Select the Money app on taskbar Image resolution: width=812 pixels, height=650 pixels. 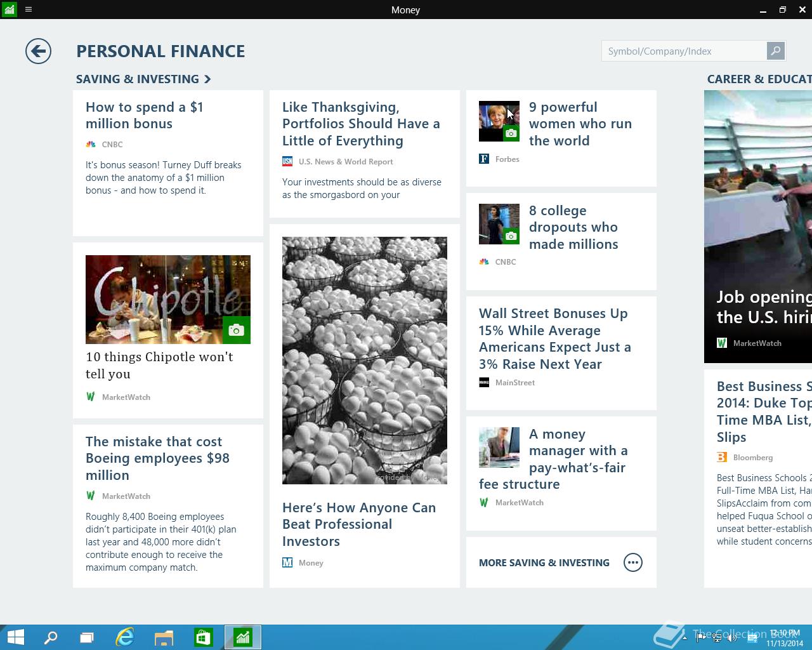point(243,637)
